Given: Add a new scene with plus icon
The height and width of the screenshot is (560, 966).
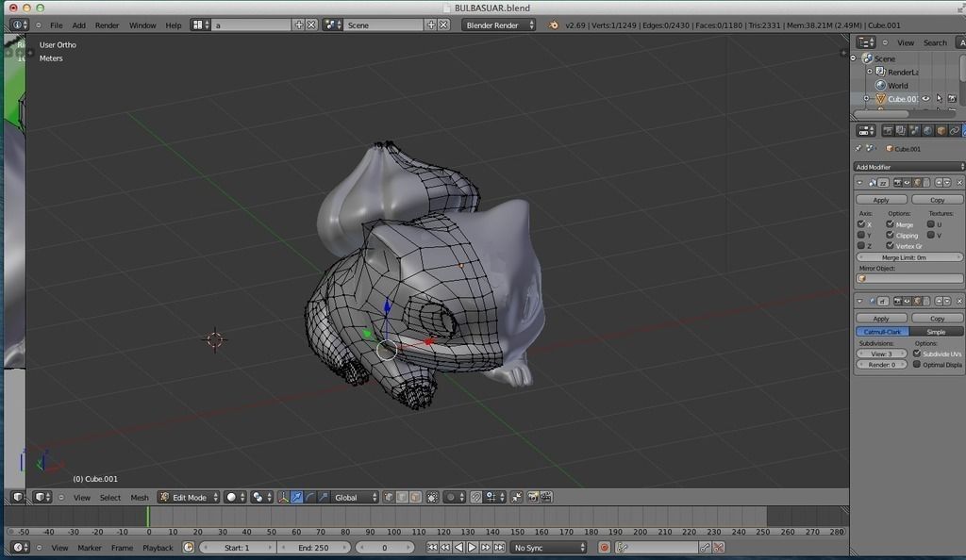Looking at the screenshot, I should point(430,25).
